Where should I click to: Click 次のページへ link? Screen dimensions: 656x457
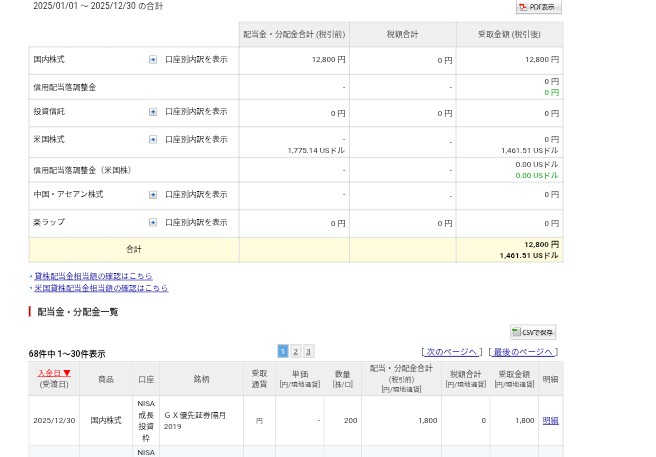pyautogui.click(x=451, y=352)
